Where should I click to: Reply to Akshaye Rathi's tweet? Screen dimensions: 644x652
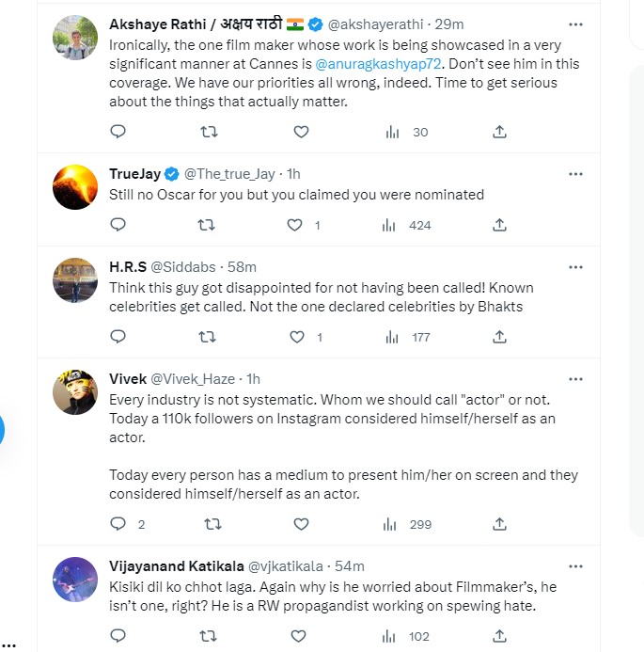pos(118,132)
